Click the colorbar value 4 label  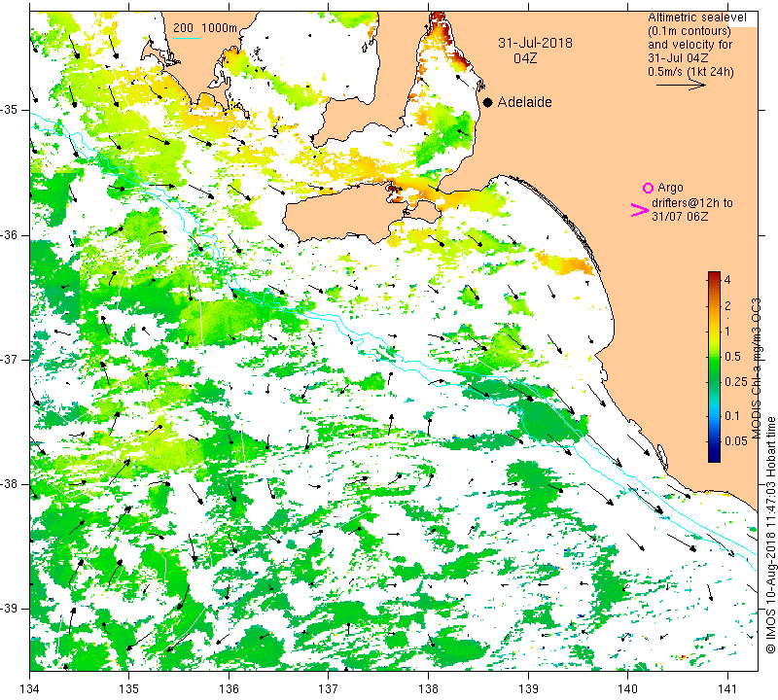tap(727, 279)
